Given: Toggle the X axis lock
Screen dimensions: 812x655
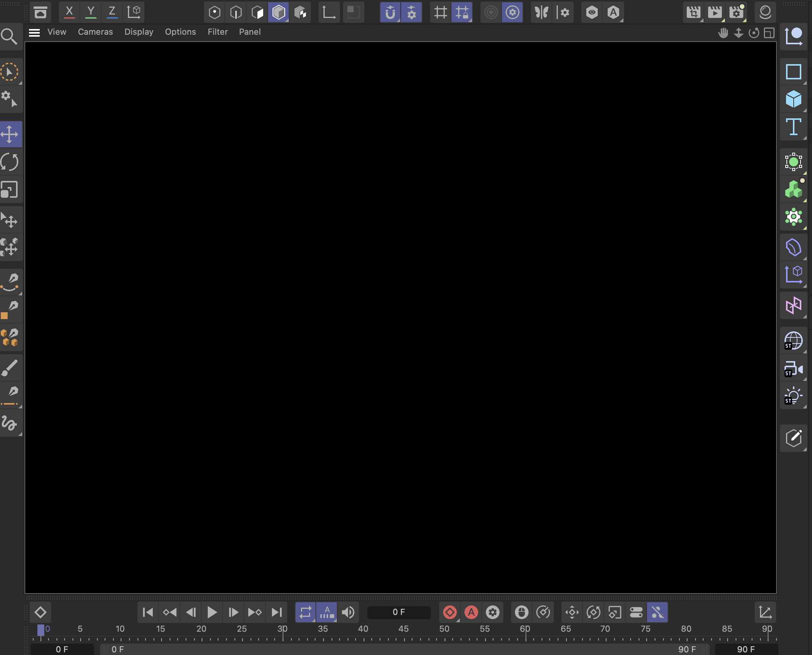Looking at the screenshot, I should pyautogui.click(x=69, y=13).
